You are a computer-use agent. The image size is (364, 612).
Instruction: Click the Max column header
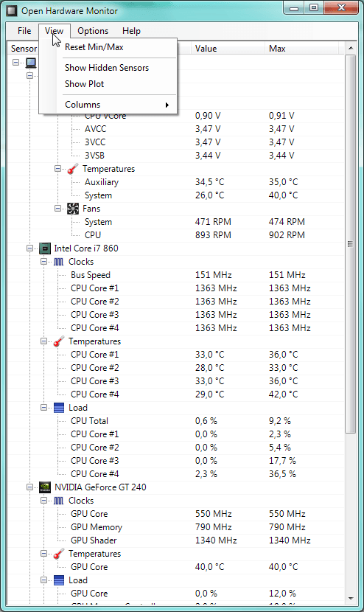coord(303,49)
